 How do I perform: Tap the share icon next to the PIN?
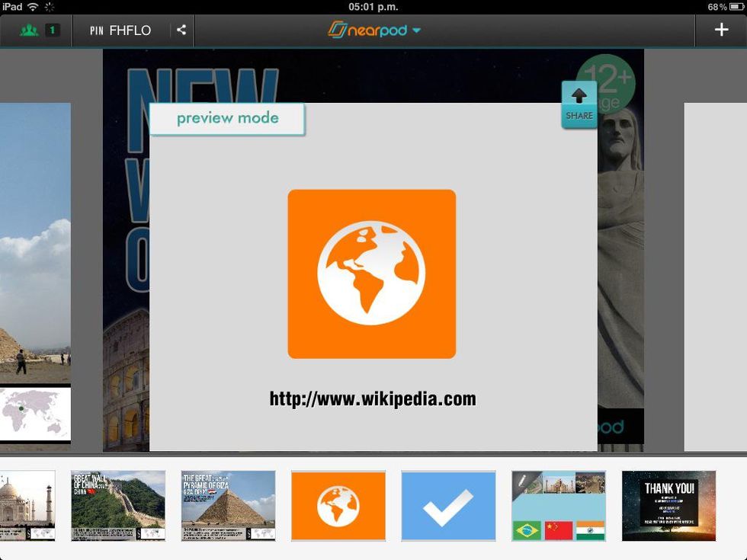tap(181, 30)
